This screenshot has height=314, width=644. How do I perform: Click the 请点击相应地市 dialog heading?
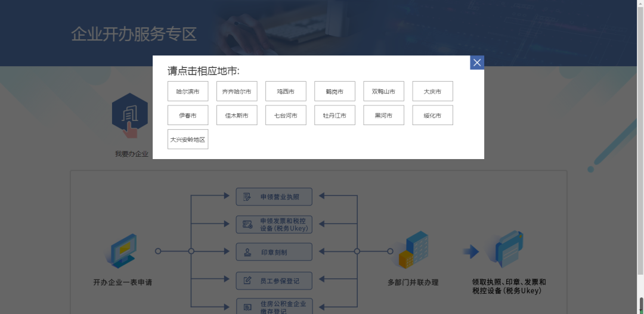(x=203, y=70)
